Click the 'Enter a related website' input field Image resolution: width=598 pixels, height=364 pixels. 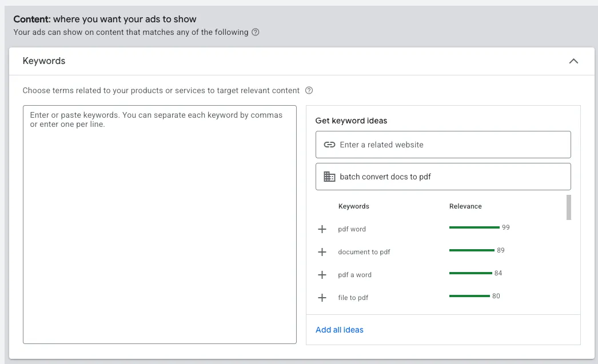pyautogui.click(x=452, y=145)
